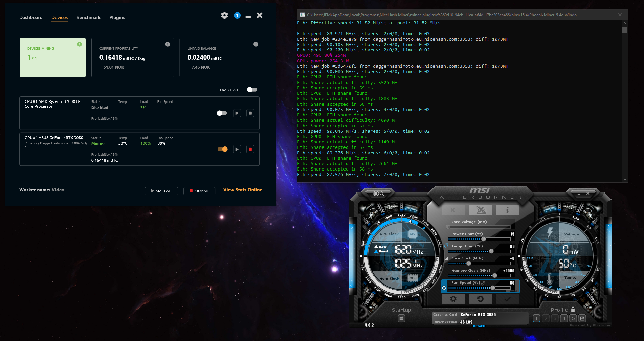Click console scrollbar down arrow
The height and width of the screenshot is (341, 644).
click(x=625, y=180)
